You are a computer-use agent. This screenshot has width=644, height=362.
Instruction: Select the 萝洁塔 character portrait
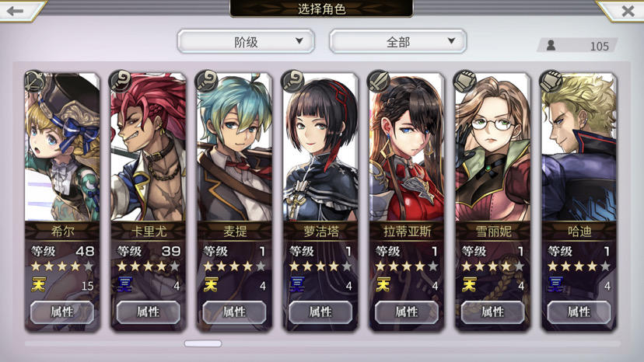coord(320,148)
